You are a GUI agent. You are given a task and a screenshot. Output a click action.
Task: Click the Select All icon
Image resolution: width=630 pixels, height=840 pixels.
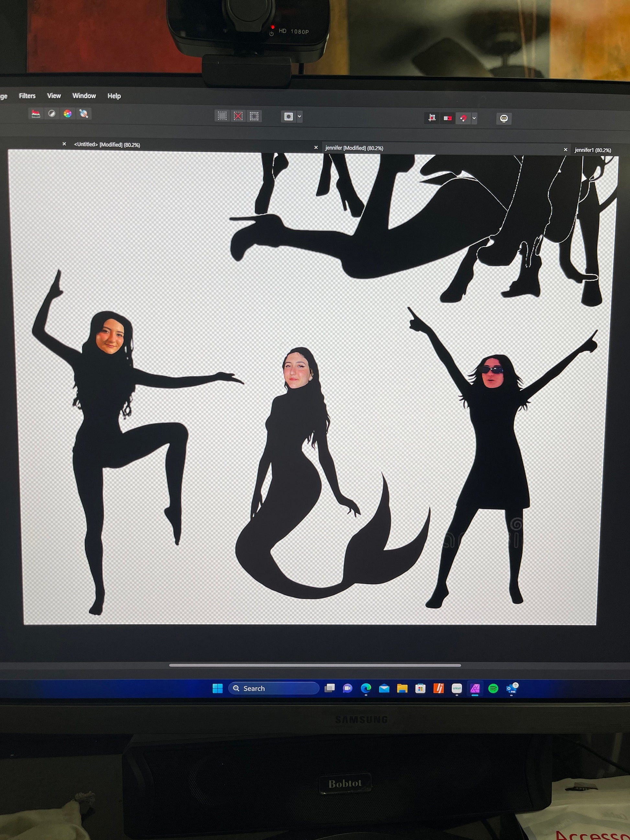(x=222, y=116)
